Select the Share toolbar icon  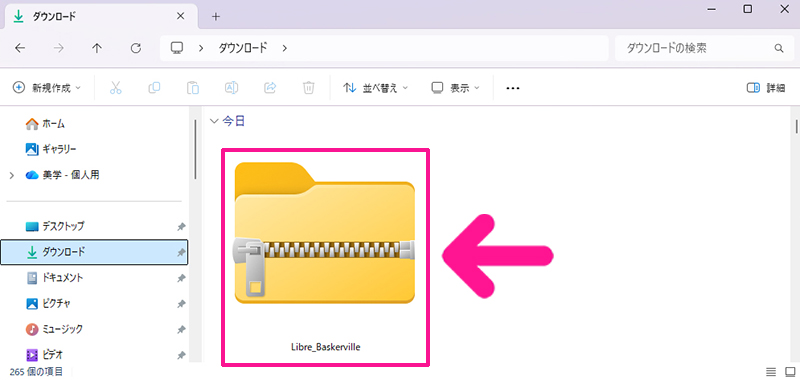(x=270, y=88)
